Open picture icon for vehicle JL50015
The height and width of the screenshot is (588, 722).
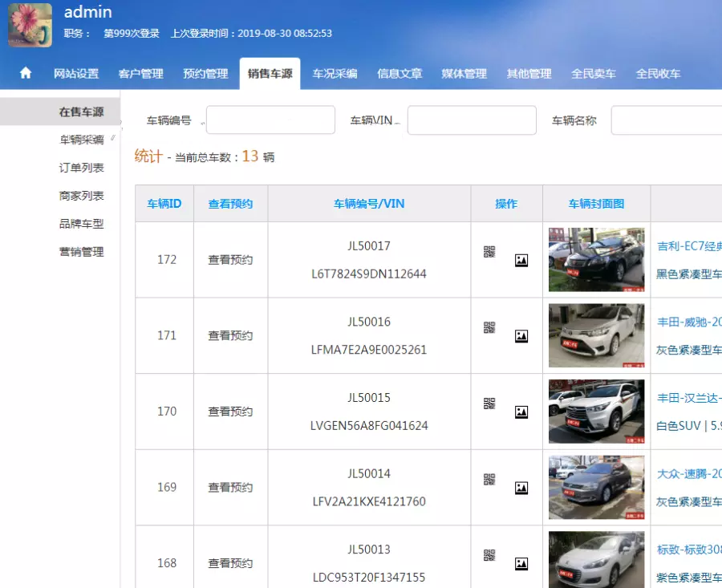521,412
